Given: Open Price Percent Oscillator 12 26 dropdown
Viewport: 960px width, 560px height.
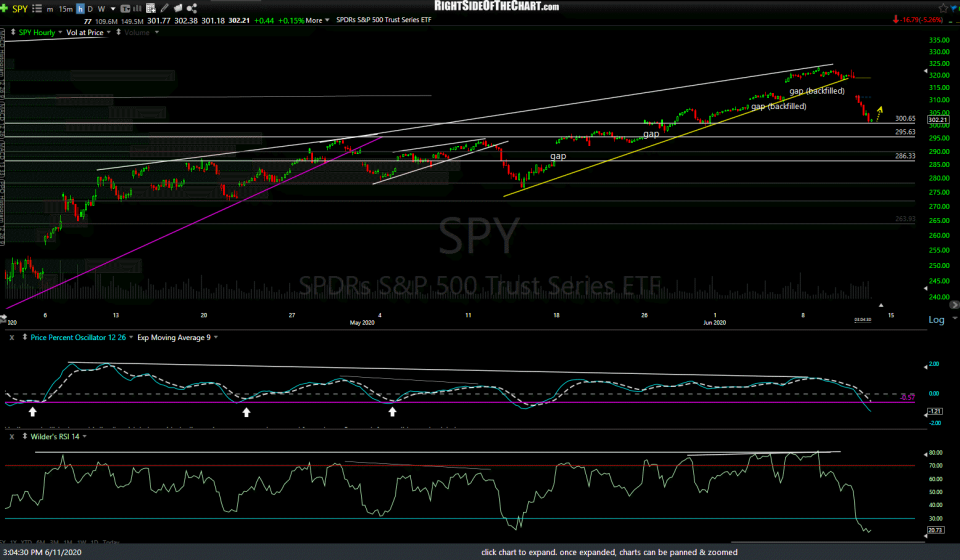Looking at the screenshot, I should pos(131,337).
